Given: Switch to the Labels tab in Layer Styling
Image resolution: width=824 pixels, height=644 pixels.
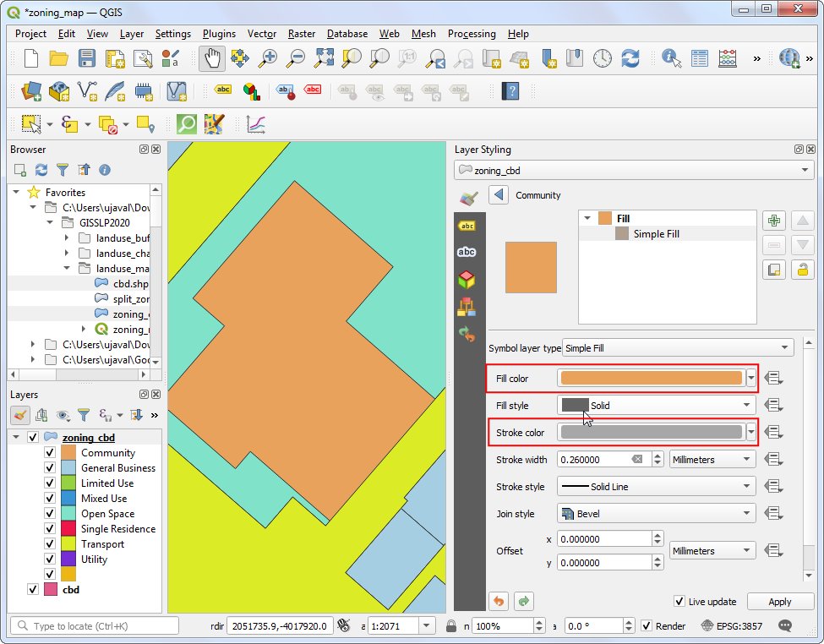Looking at the screenshot, I should point(468,226).
